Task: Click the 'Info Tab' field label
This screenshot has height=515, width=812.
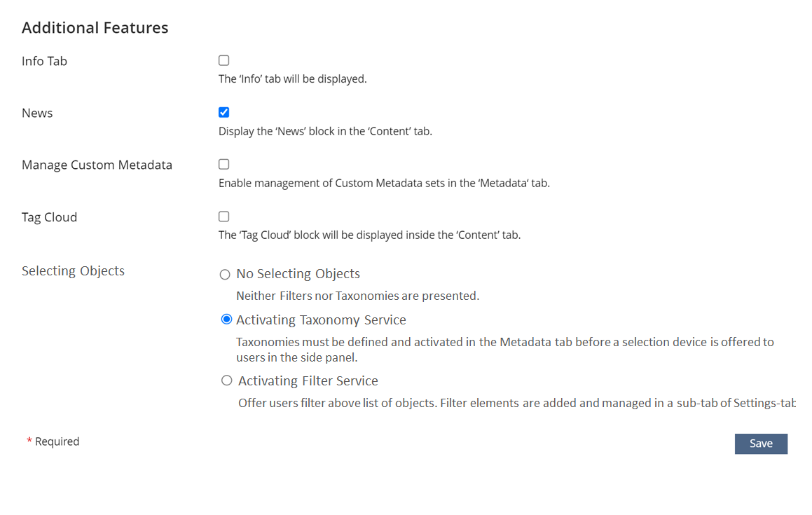Action: (44, 61)
